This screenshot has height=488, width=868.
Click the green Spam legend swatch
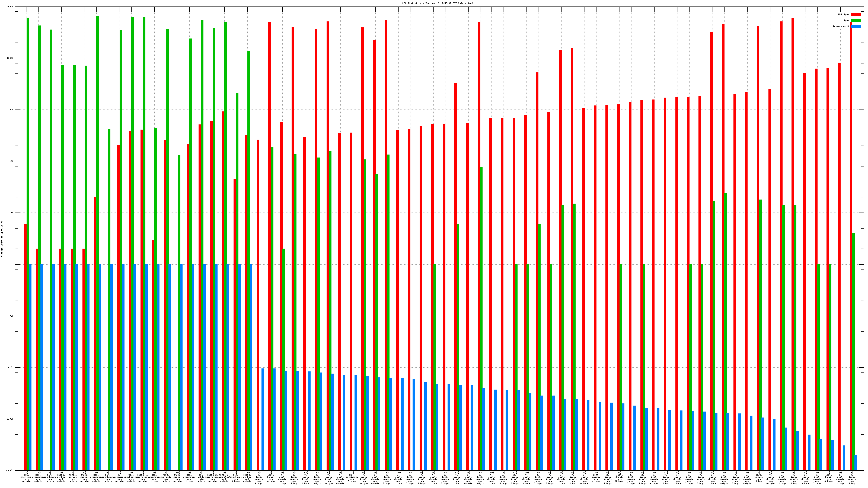pos(856,21)
